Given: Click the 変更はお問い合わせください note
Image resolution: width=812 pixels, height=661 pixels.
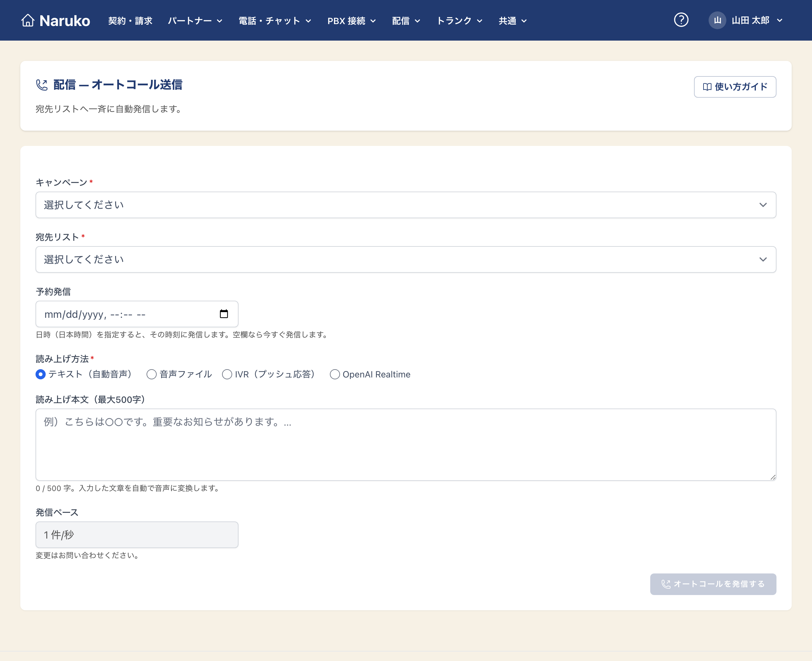Looking at the screenshot, I should point(88,555).
